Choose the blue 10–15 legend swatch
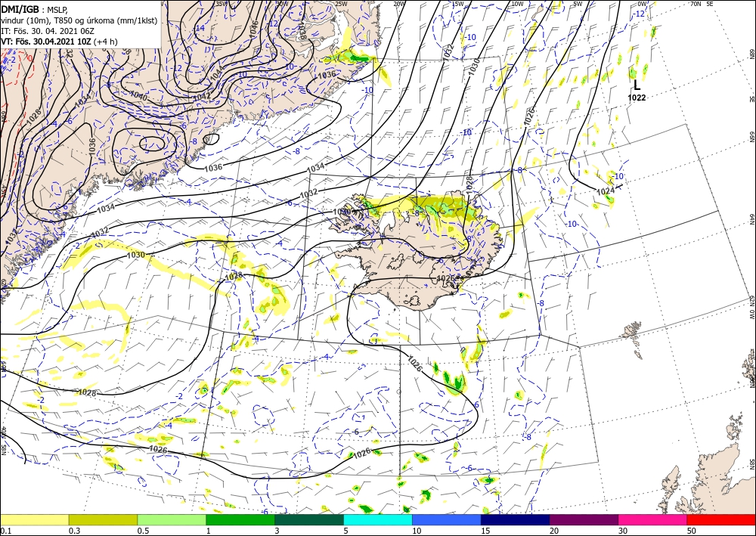 (x=447, y=519)
